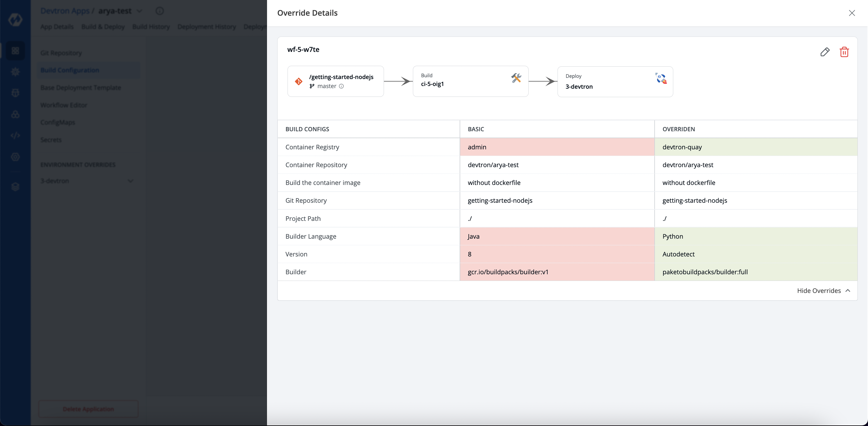The width and height of the screenshot is (868, 426).
Task: Click the BUILD CONFIGS column header
Action: pos(307,129)
